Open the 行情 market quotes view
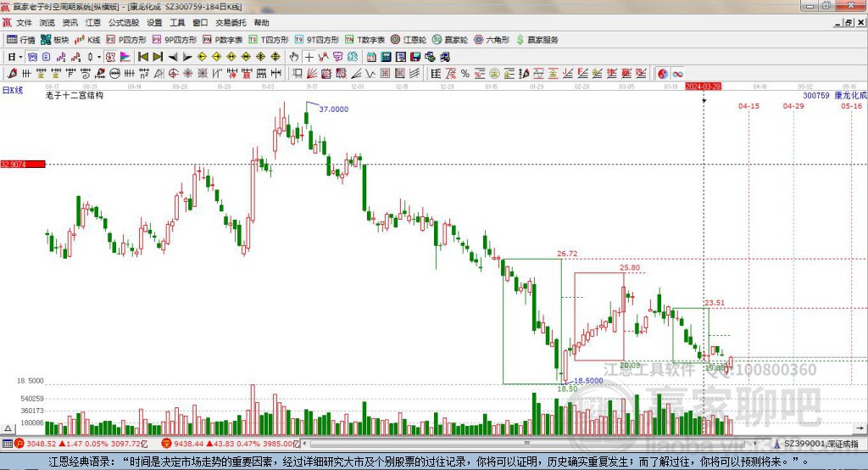Viewport: 868px width, 470px height. point(21,40)
